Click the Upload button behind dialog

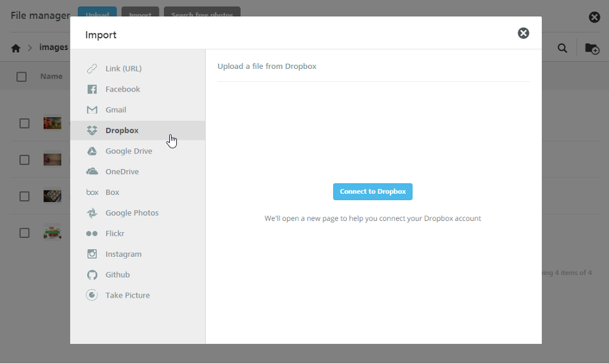(97, 12)
